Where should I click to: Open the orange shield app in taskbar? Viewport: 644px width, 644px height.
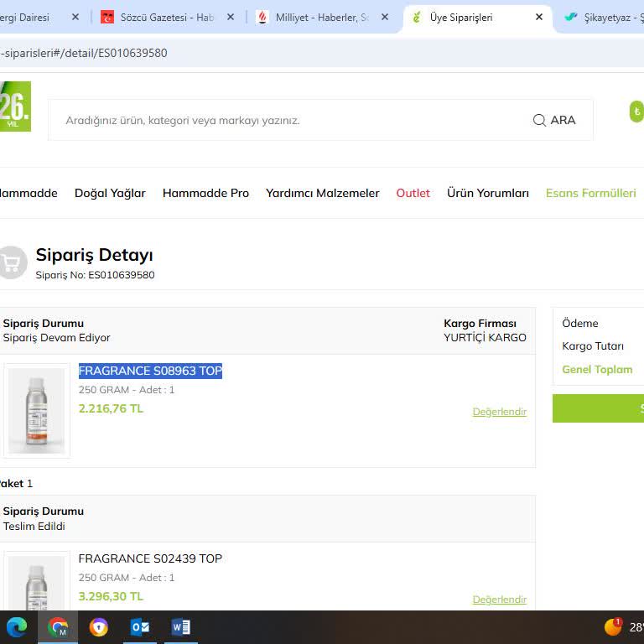point(99,626)
